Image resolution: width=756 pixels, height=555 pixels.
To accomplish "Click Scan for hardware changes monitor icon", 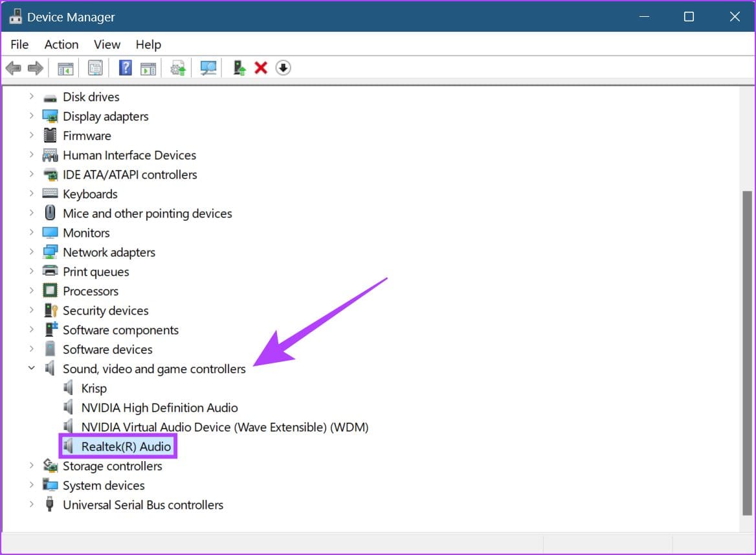I will coord(208,68).
